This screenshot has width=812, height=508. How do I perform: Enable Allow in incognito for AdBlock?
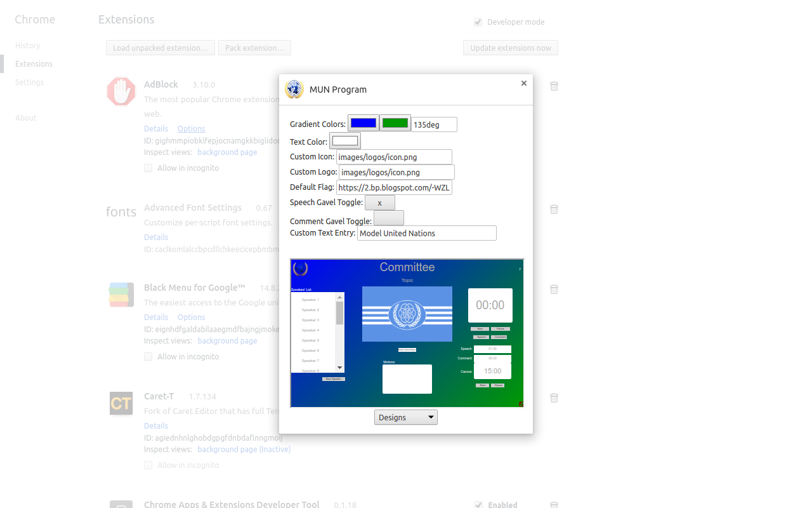point(148,168)
